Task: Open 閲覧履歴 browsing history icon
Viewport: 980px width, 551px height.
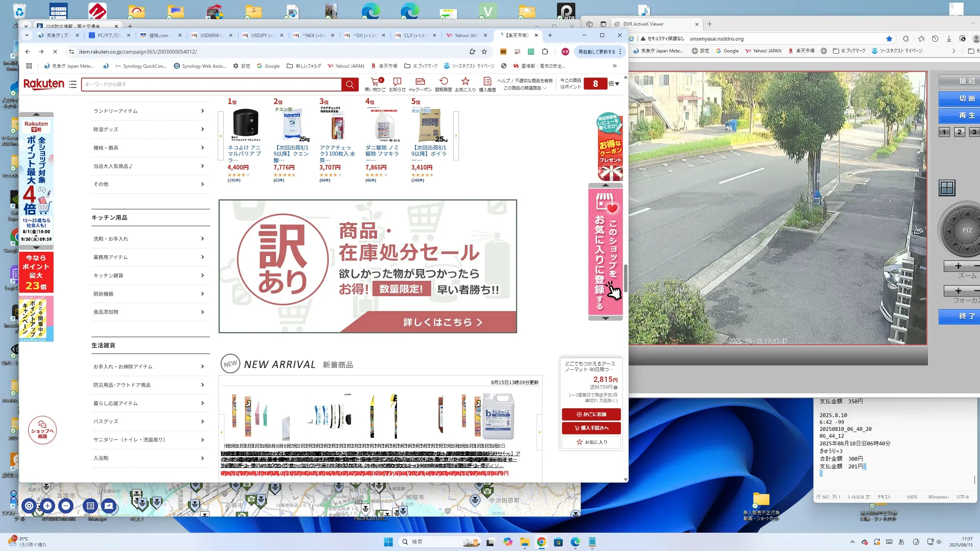Action: click(443, 82)
